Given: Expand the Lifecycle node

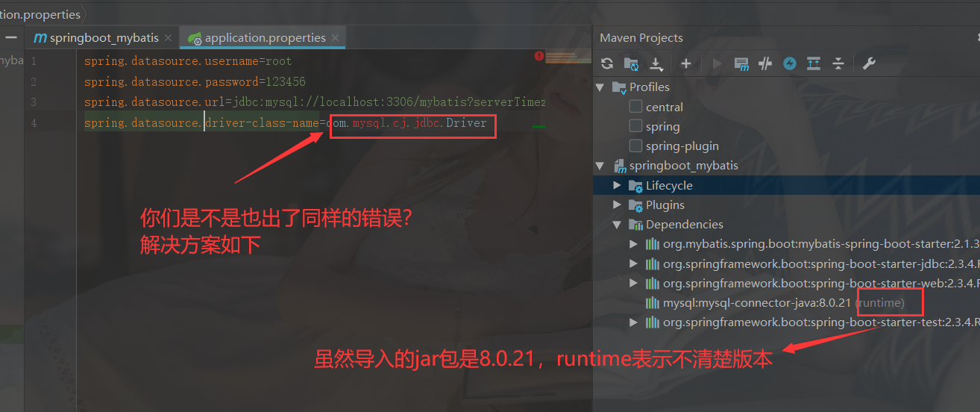Looking at the screenshot, I should pyautogui.click(x=617, y=185).
